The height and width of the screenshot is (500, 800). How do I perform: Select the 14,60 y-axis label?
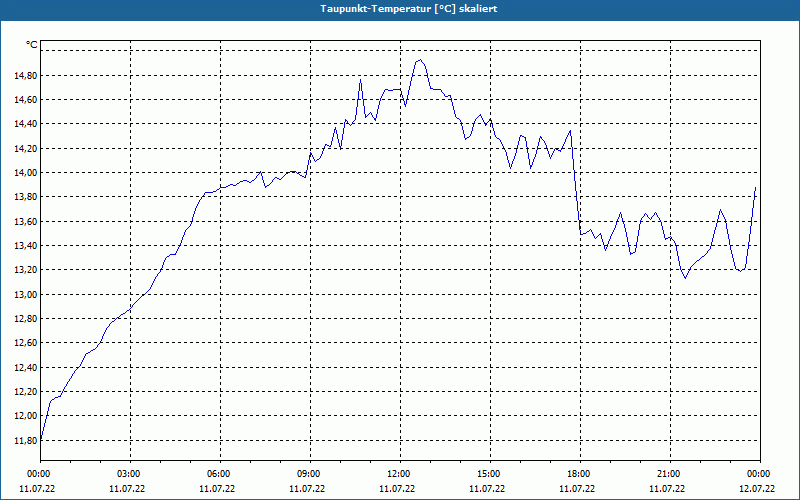click(25, 100)
